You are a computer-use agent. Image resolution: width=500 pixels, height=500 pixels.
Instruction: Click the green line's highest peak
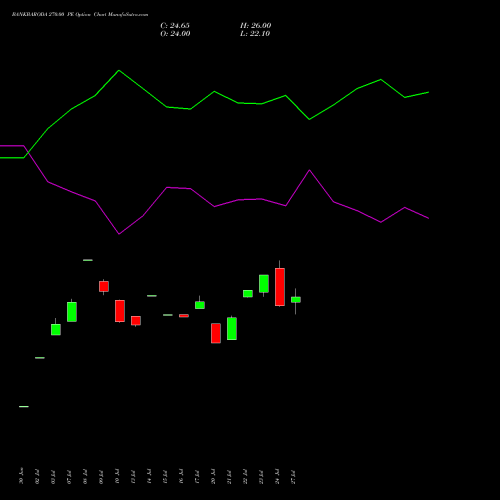click(119, 70)
